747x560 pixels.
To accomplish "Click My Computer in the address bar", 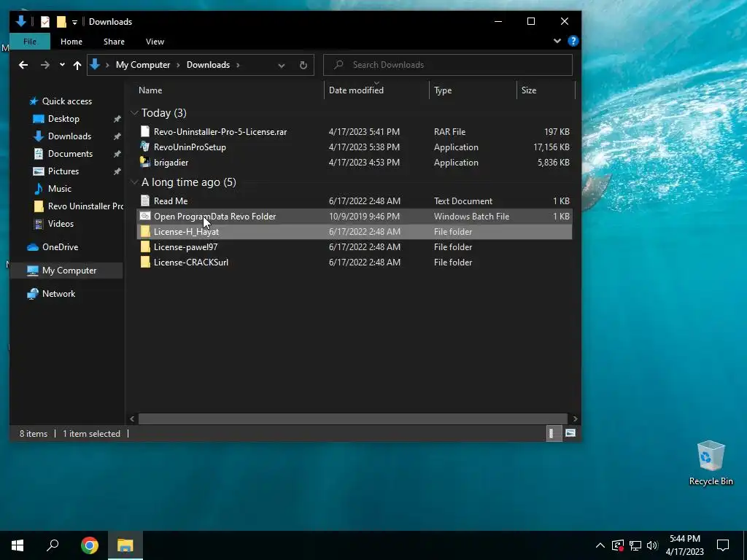I will (x=143, y=65).
